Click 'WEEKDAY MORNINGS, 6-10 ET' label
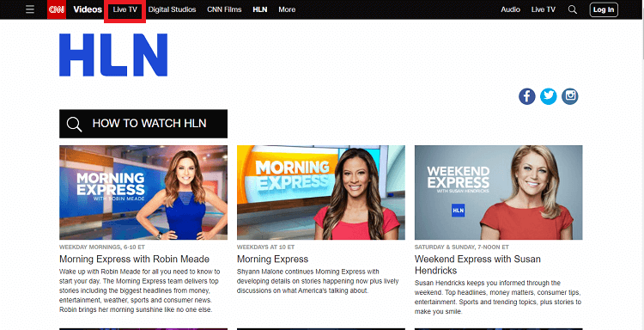644x330 pixels. (x=102, y=247)
